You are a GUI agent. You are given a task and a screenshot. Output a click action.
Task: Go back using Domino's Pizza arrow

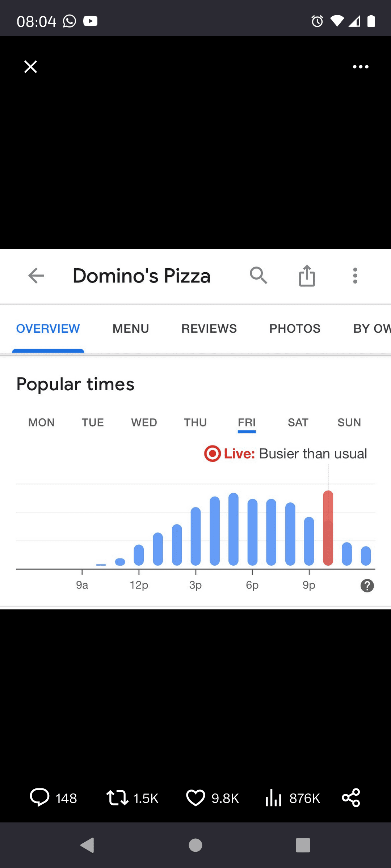36,276
